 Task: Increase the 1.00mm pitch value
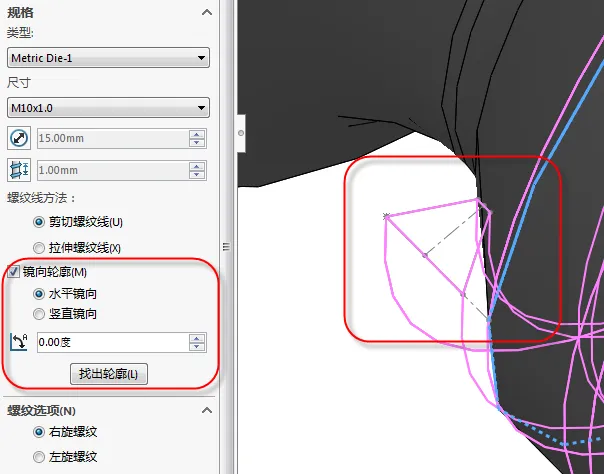point(197,166)
